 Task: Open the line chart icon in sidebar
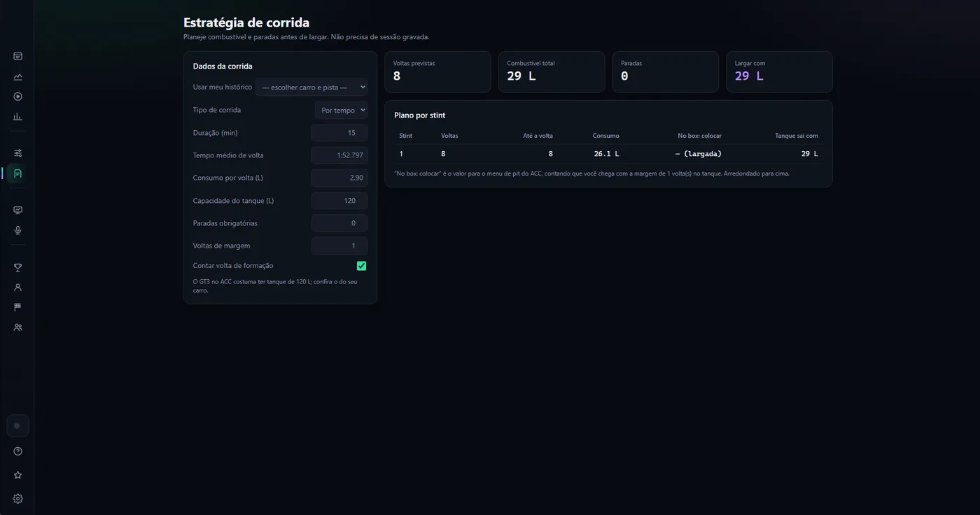(x=17, y=76)
